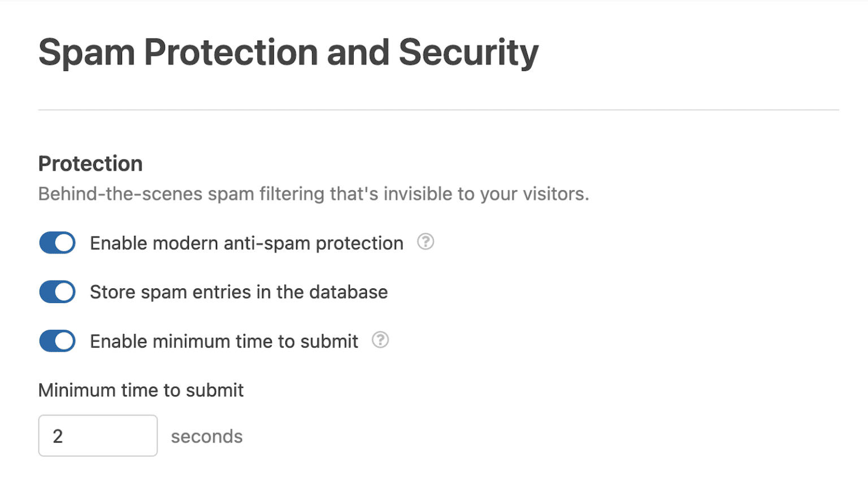This screenshot has width=868, height=481.
Task: Select the help circle next to 'Enable minimum time to submit'
Action: [x=380, y=340]
